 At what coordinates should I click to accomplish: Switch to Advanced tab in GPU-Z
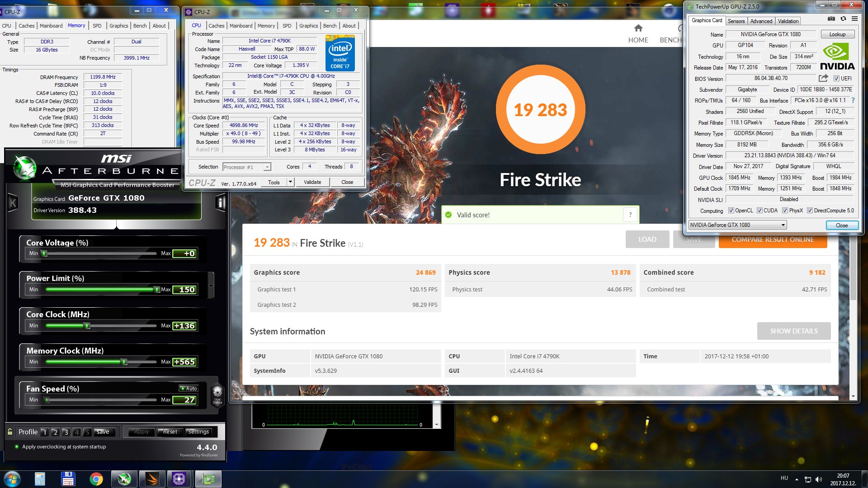click(x=761, y=21)
